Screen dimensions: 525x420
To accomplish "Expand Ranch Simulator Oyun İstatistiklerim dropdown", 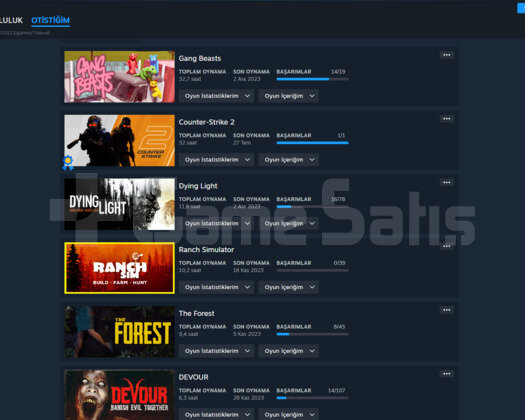I will [217, 287].
